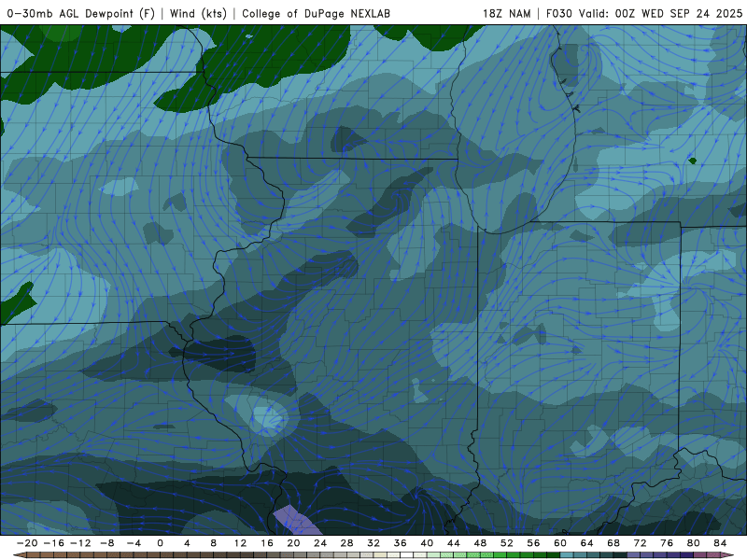The height and width of the screenshot is (560, 747).
Task: Click the -4 legend value
Action: coord(134,543)
